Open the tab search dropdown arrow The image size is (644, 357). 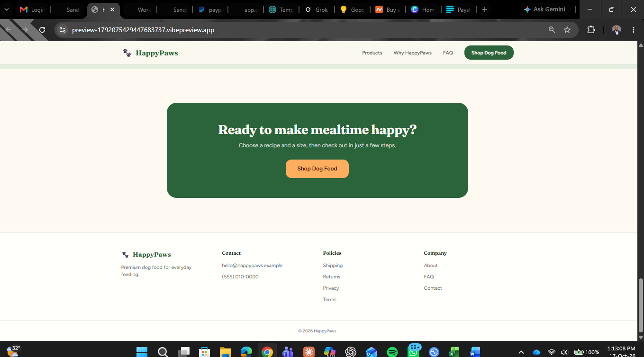(x=7, y=9)
